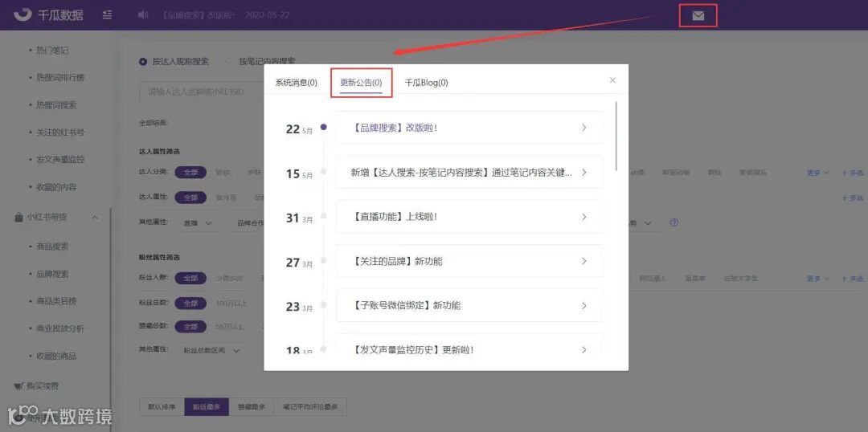Open the 【品牌搜索】改版啦! announcement card
Image resolution: width=868 pixels, height=432 pixels.
tap(469, 128)
